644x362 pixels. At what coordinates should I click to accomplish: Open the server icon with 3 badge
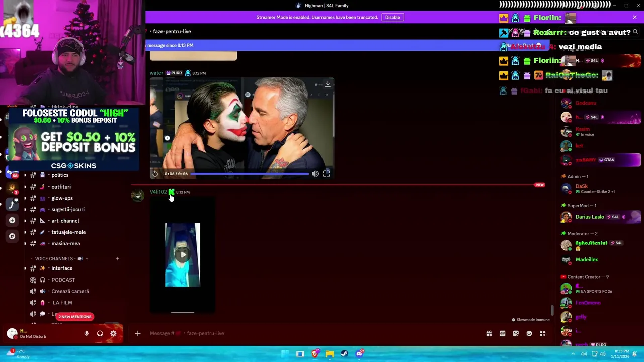[x=12, y=189]
